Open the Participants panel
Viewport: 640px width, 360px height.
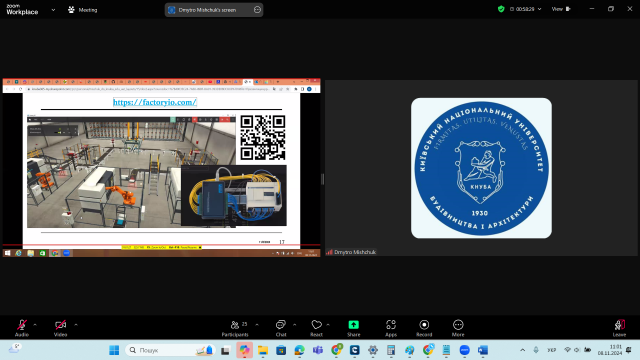[235, 328]
